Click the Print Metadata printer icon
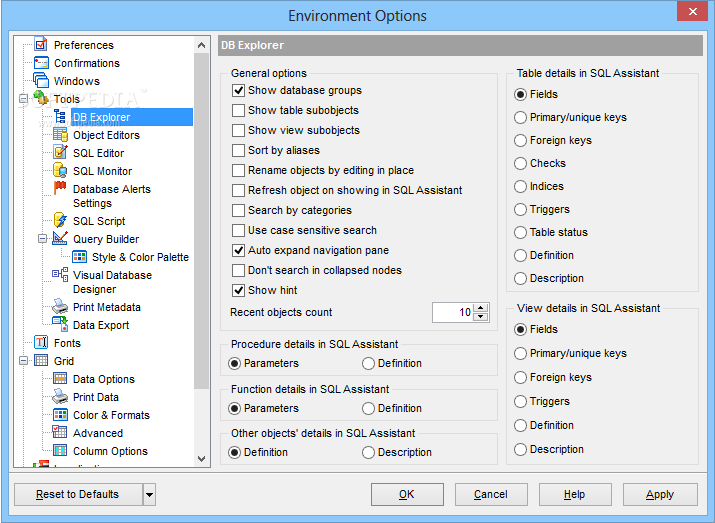Image resolution: width=715 pixels, height=523 pixels. (x=60, y=307)
